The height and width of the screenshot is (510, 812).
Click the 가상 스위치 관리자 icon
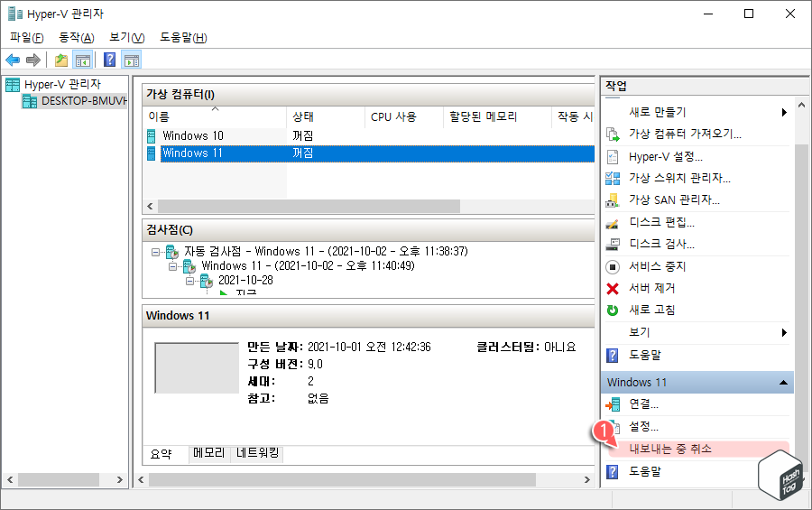point(613,179)
